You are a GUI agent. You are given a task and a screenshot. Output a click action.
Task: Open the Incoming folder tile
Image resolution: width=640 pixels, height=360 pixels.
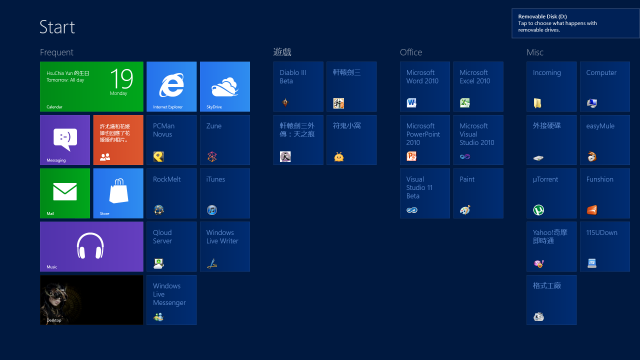click(x=551, y=87)
